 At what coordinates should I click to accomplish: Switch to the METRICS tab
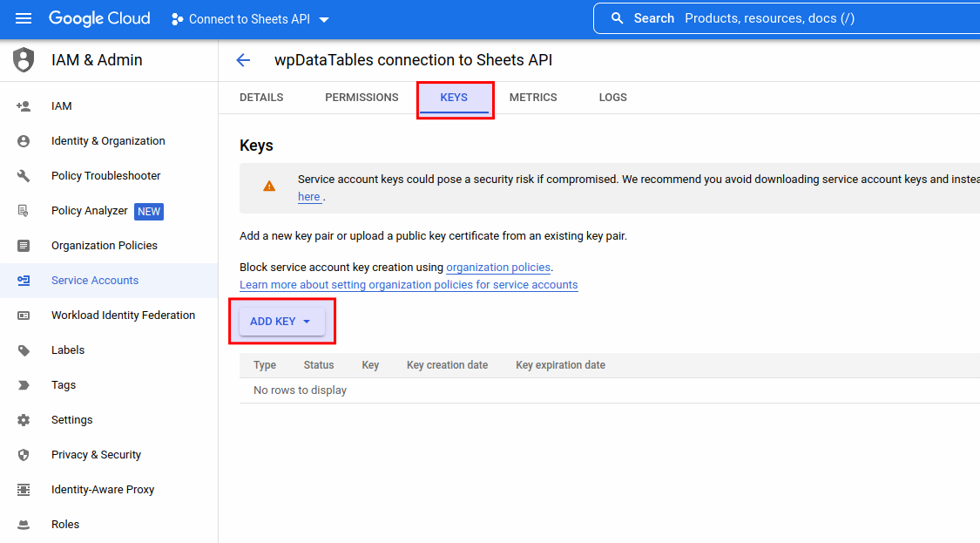(533, 98)
